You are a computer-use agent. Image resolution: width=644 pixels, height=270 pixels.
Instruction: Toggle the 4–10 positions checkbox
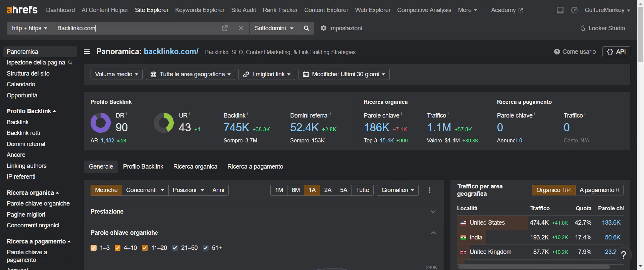point(117,248)
